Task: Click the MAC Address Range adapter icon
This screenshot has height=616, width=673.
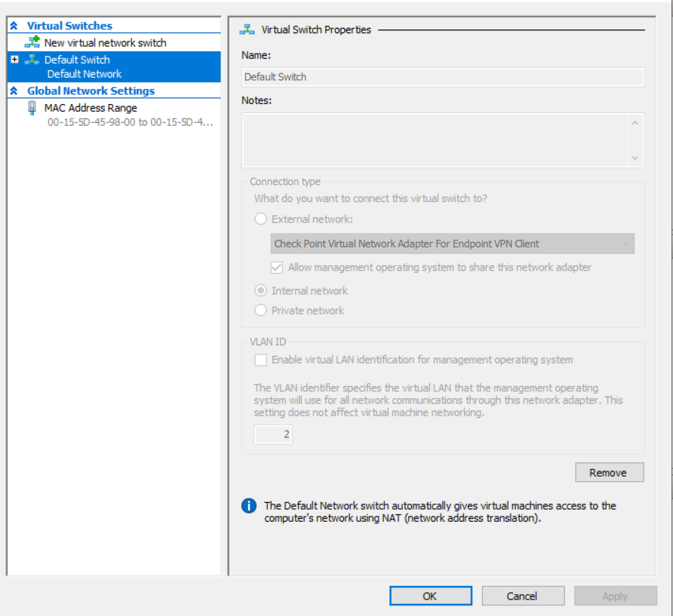Action: (30, 108)
